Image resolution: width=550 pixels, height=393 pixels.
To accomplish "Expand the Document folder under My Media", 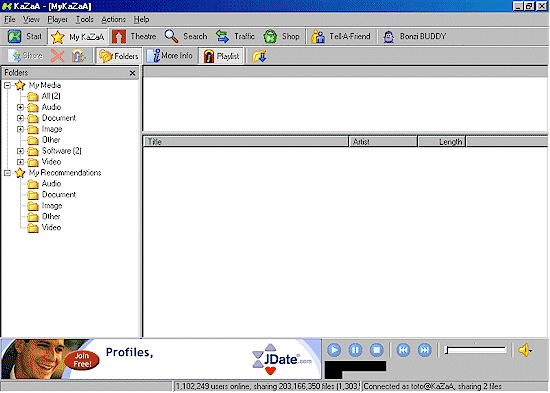I will coord(20,118).
